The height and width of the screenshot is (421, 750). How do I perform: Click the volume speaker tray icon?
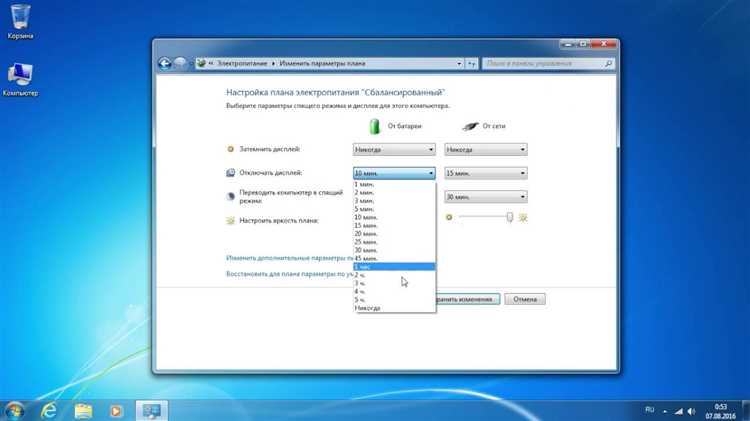tap(691, 411)
